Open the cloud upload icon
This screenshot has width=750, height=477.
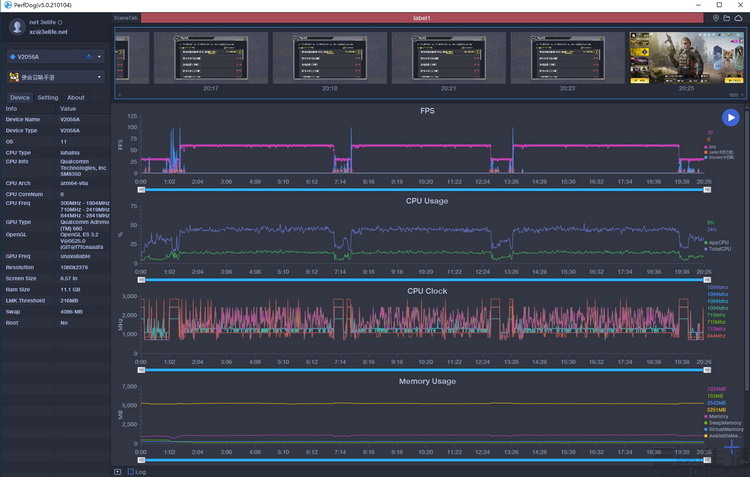click(x=739, y=18)
